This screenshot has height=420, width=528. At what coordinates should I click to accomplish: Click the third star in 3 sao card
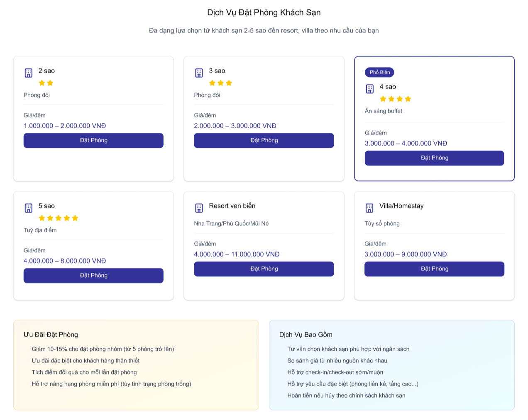tap(229, 83)
